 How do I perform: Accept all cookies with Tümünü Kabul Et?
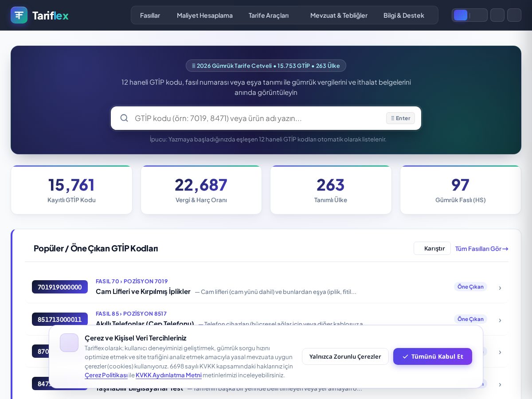coord(433,356)
